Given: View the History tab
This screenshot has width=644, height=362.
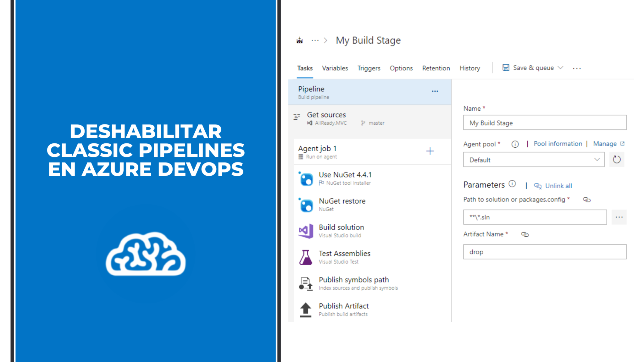Looking at the screenshot, I should [469, 68].
